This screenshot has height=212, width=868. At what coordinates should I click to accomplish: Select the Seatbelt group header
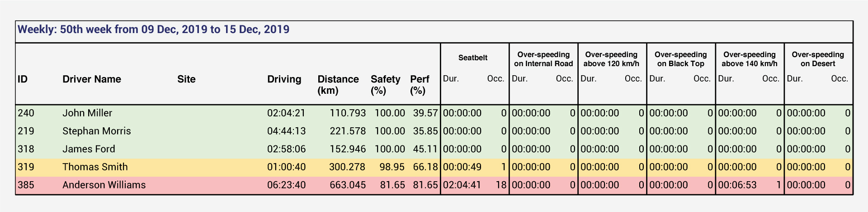(473, 58)
